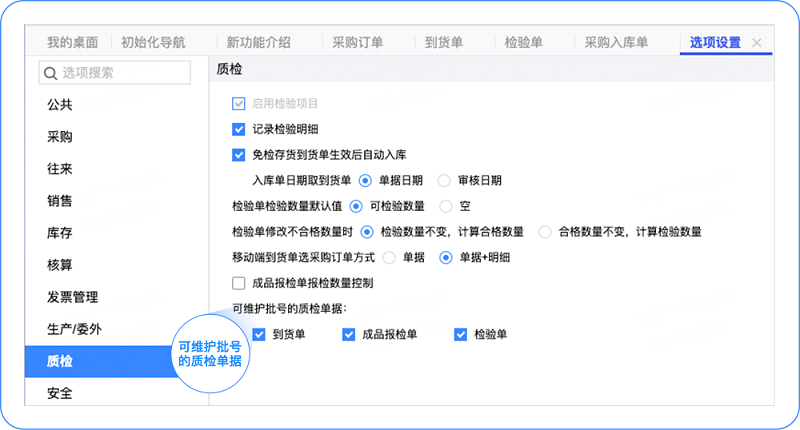Image resolution: width=800 pixels, height=430 pixels.
Task: Choose 单据+明细 radio option
Action: pos(445,258)
